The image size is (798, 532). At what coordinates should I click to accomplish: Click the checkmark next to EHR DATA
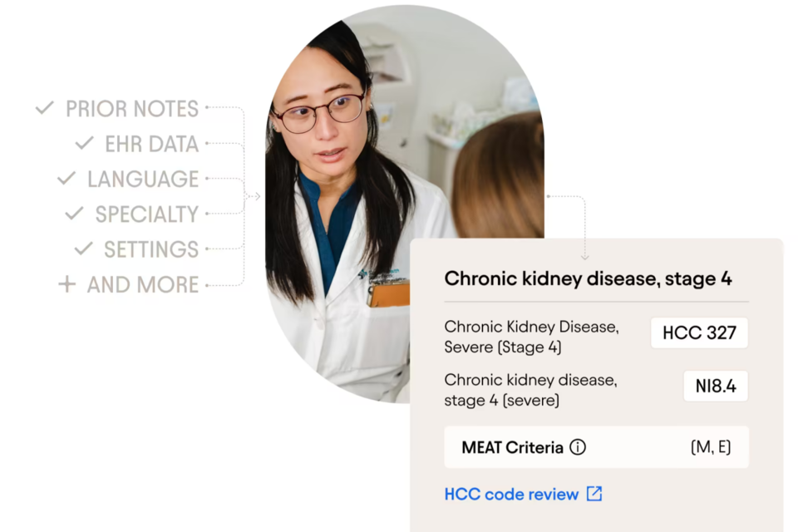click(84, 143)
